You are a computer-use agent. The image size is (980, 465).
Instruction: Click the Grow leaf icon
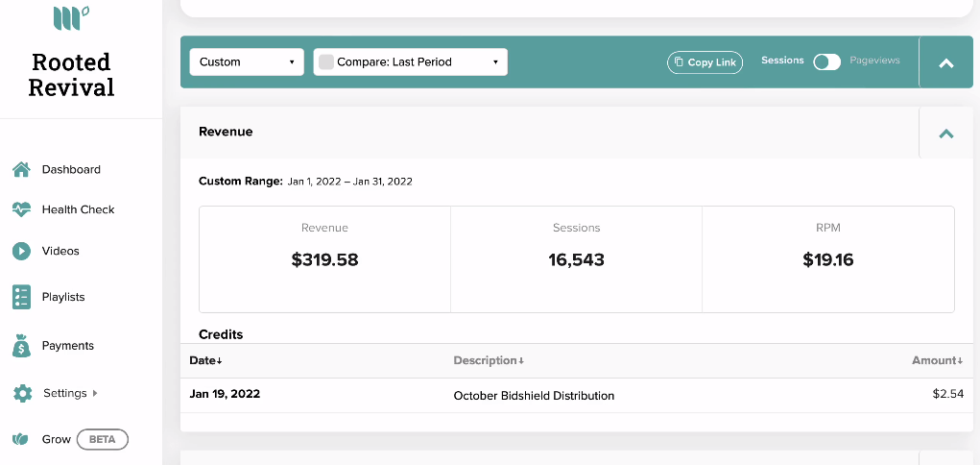coord(20,439)
